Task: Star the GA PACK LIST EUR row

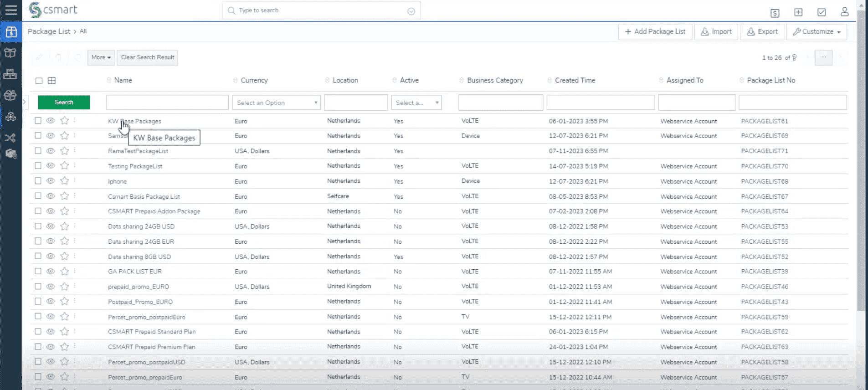Action: pos(65,271)
